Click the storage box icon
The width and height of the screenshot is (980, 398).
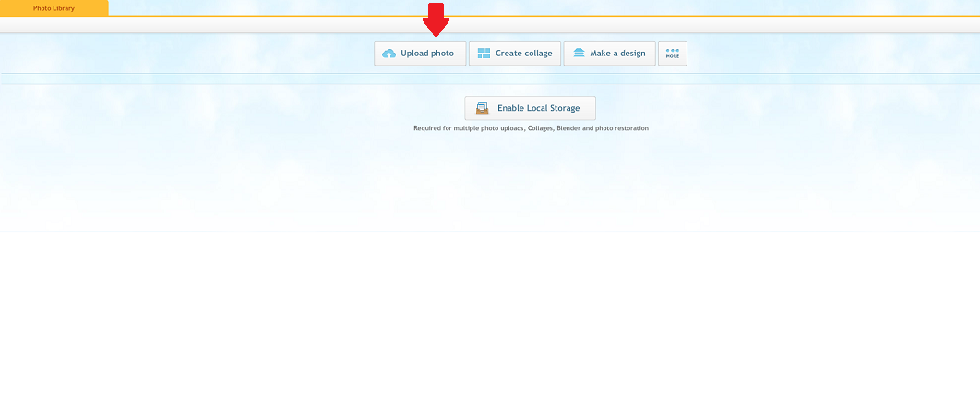point(482,108)
